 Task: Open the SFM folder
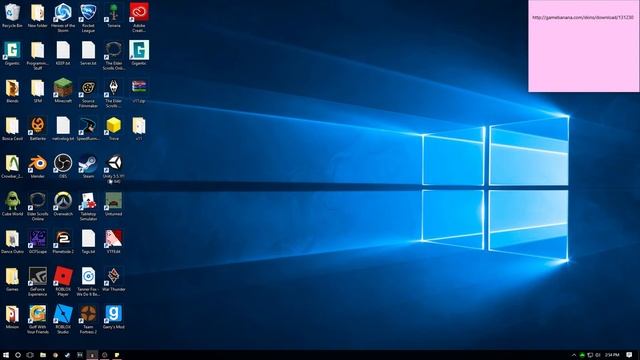38,91
